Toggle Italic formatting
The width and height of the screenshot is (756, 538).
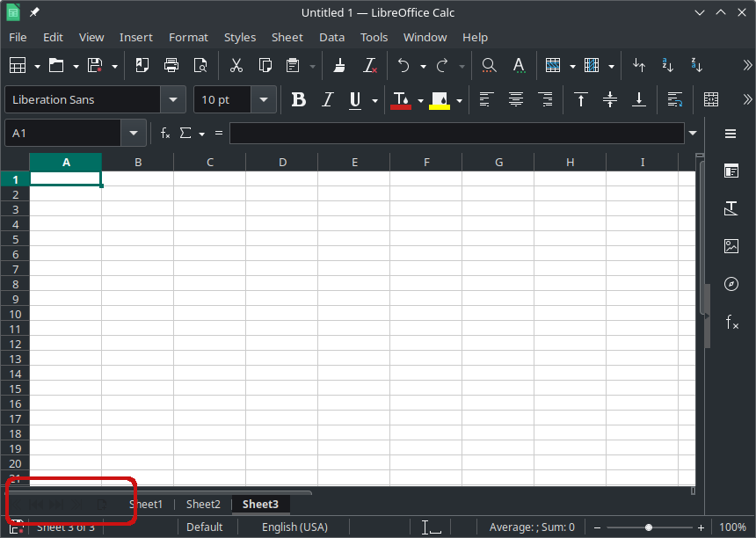click(x=327, y=100)
